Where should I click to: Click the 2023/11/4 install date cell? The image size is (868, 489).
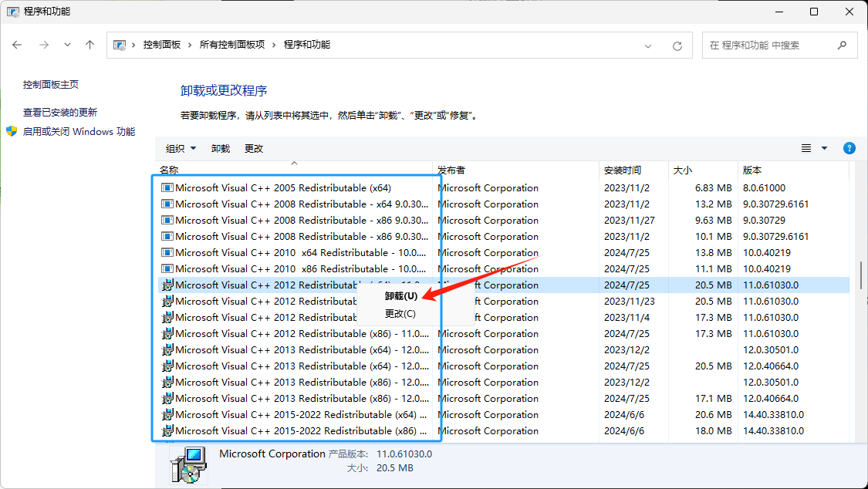pyautogui.click(x=627, y=317)
